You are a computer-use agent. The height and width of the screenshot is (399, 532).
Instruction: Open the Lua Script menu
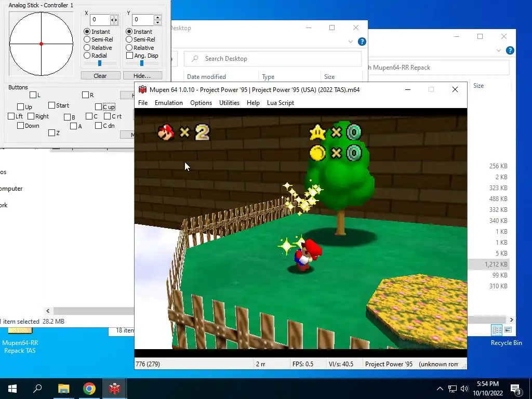(x=281, y=103)
